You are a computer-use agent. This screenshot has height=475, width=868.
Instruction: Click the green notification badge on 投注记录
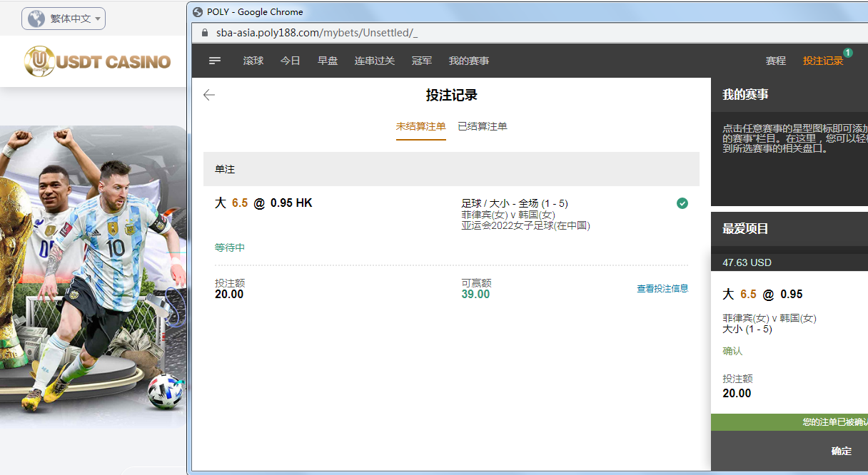[x=847, y=53]
